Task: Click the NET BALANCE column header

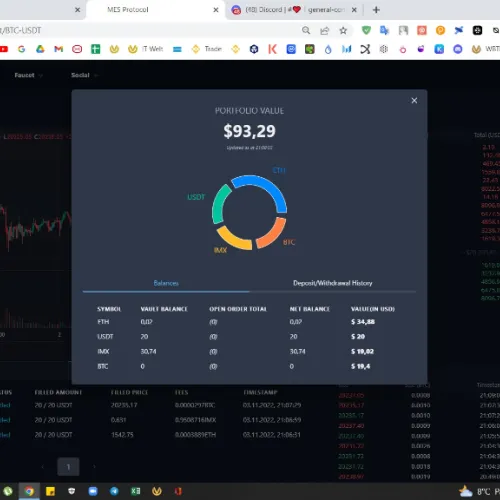Action: 310,309
